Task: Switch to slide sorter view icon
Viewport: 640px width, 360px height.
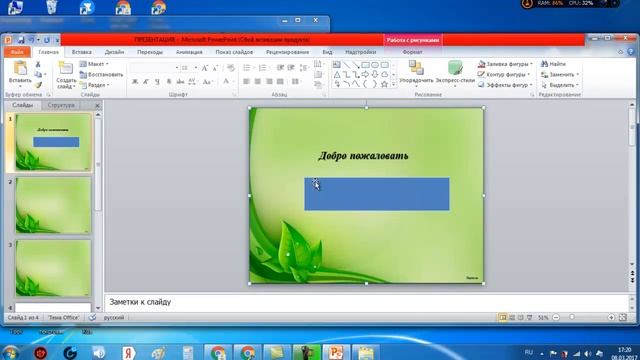Action: click(512, 317)
